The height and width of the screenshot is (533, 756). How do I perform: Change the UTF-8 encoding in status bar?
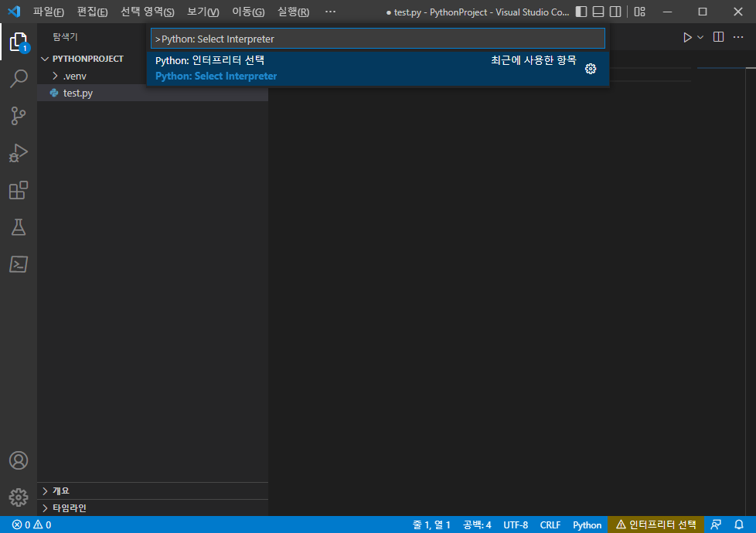point(516,525)
